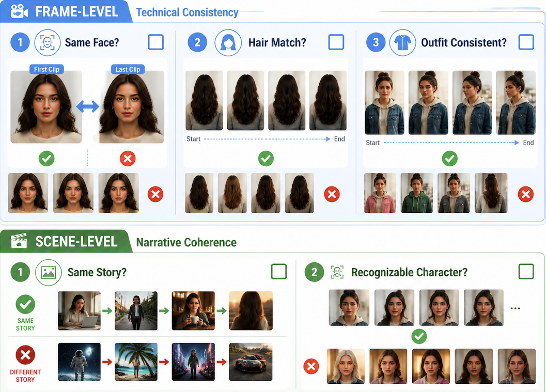Select the FRAME-LEVEL header tab

[66, 11]
